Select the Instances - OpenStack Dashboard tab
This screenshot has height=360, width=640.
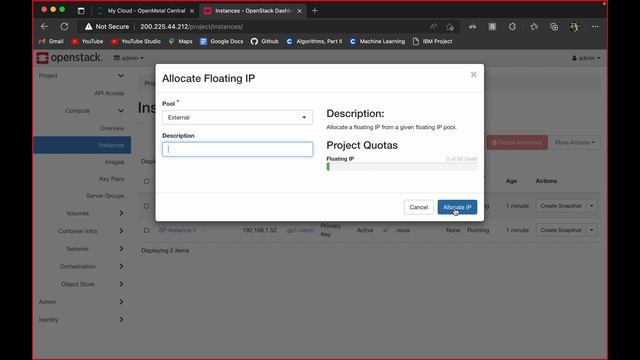coord(253,11)
